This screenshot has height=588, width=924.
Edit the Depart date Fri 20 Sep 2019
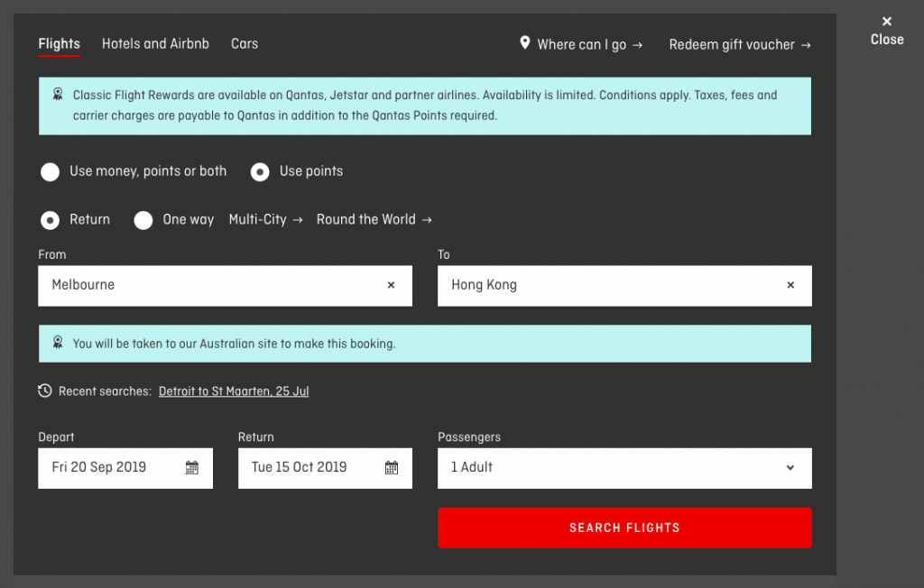click(125, 468)
